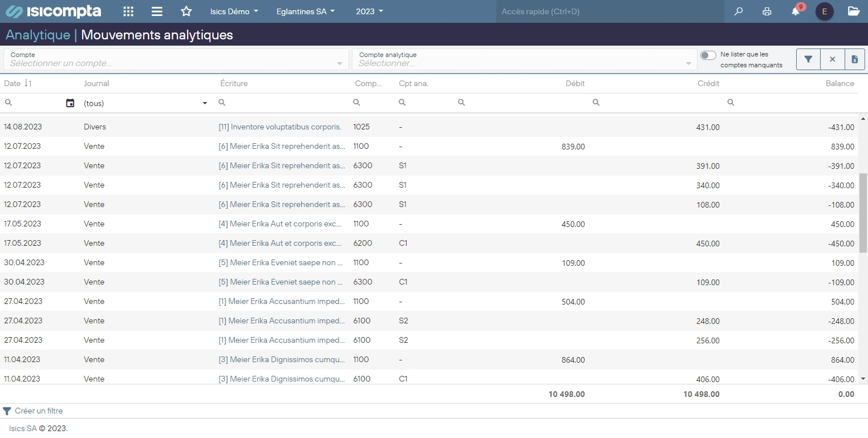Open the notifications bell
868x438 pixels.
pyautogui.click(x=796, y=11)
